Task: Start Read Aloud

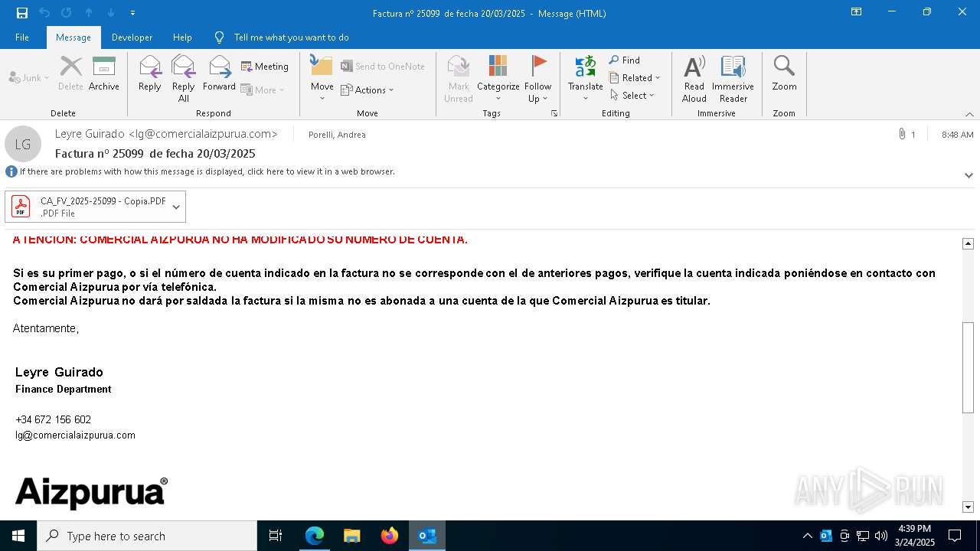Action: pyautogui.click(x=694, y=79)
